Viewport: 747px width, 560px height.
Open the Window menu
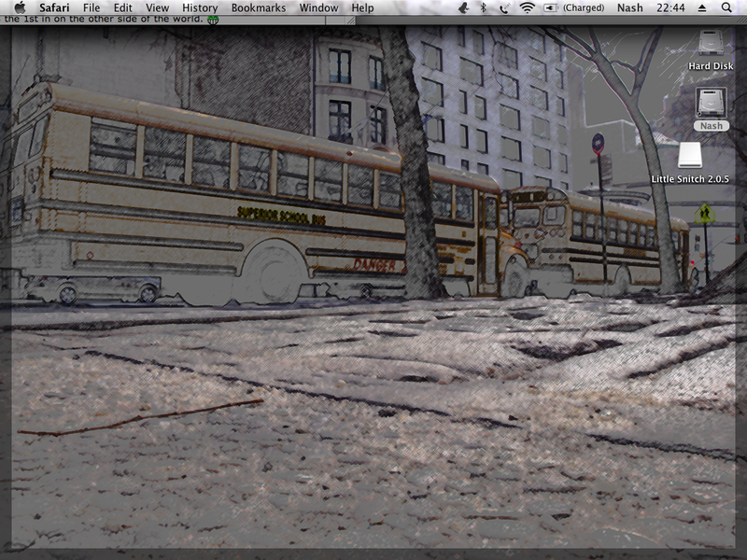pos(318,7)
